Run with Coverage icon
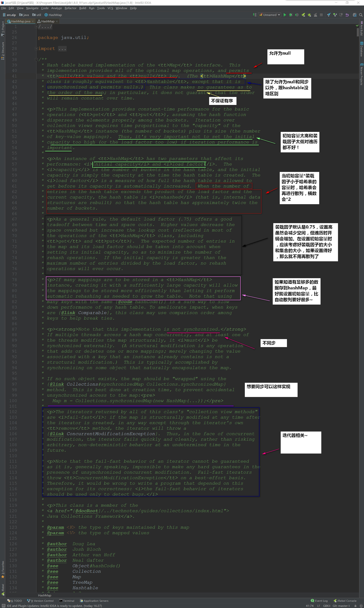 pos(297,15)
